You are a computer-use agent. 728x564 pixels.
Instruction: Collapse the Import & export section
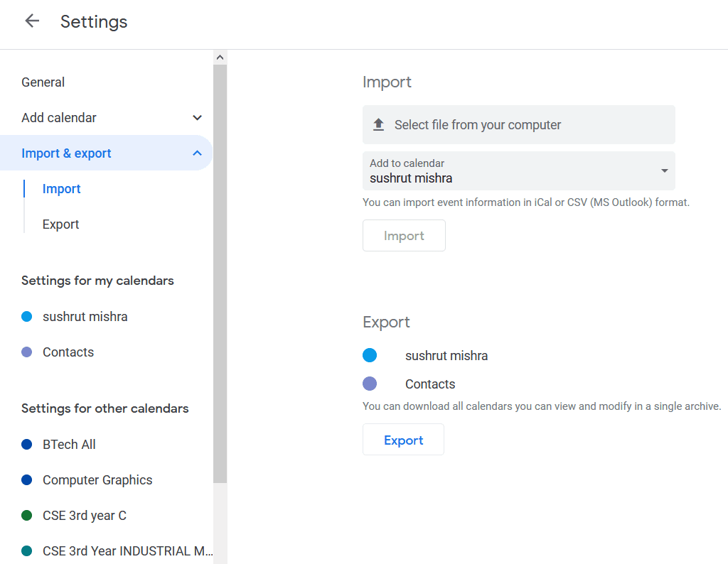(198, 153)
